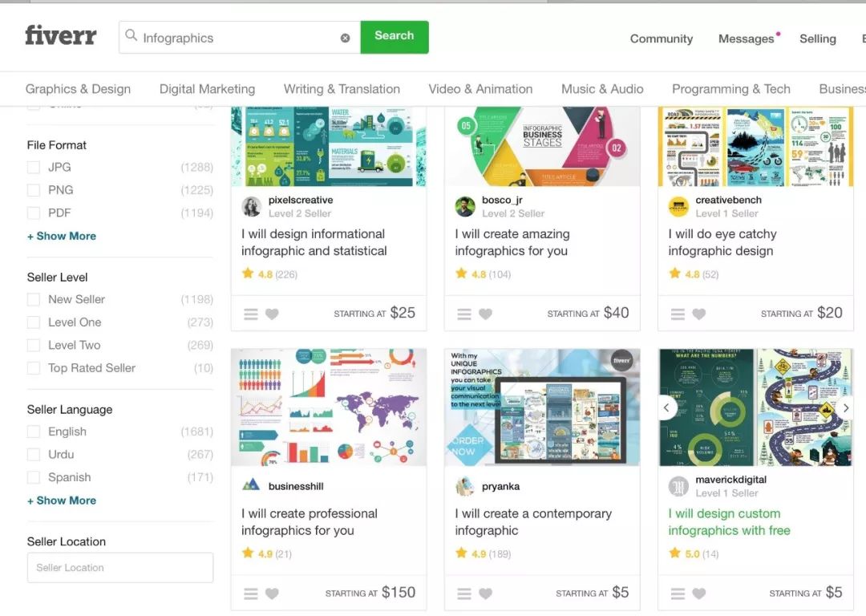Screen dimensions: 866x616
Task: Select the Programming & Tech category
Action: click(730, 89)
